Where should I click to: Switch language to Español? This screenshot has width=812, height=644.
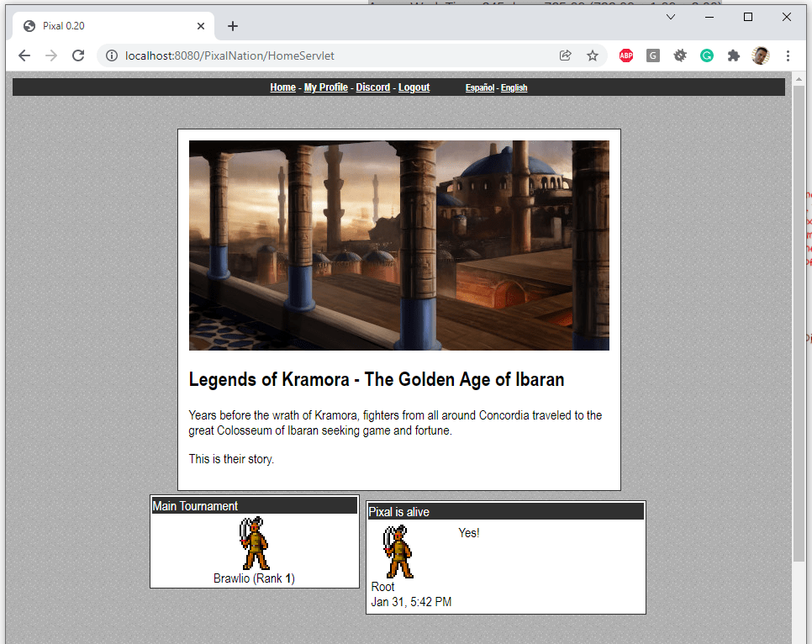tap(480, 88)
